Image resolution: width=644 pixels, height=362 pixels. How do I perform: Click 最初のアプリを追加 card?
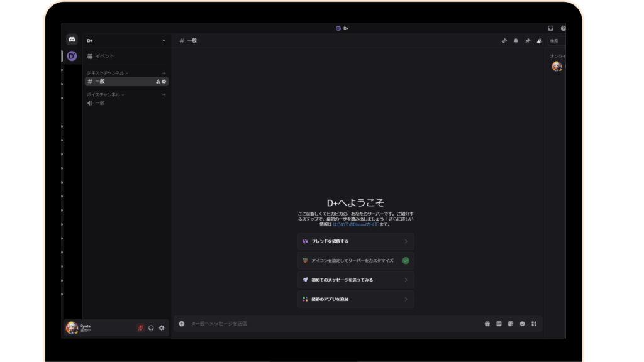(x=356, y=299)
